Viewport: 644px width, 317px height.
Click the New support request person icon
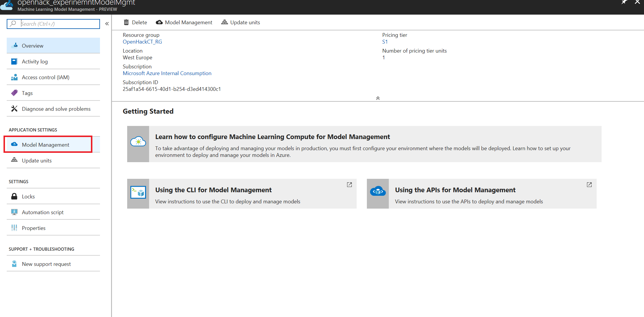(14, 264)
